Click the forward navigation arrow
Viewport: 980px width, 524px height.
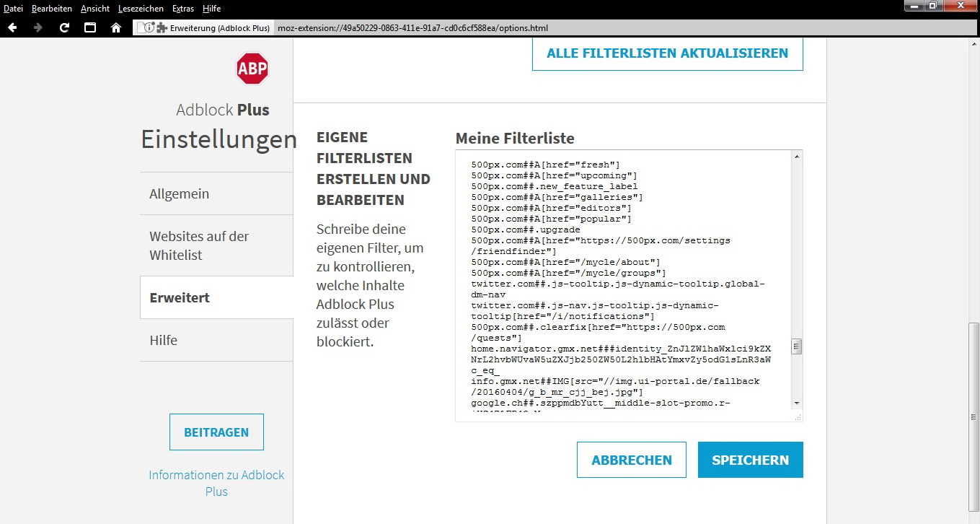pyautogui.click(x=38, y=28)
